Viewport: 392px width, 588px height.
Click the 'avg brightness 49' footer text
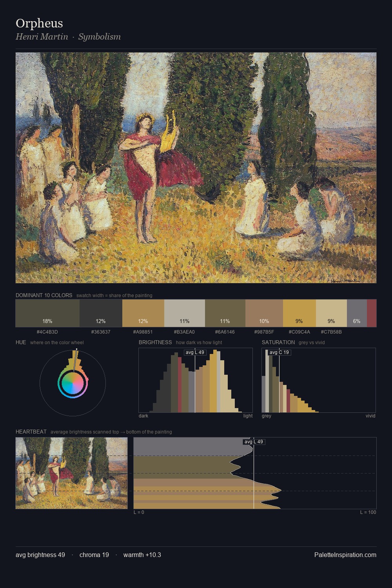(40, 555)
